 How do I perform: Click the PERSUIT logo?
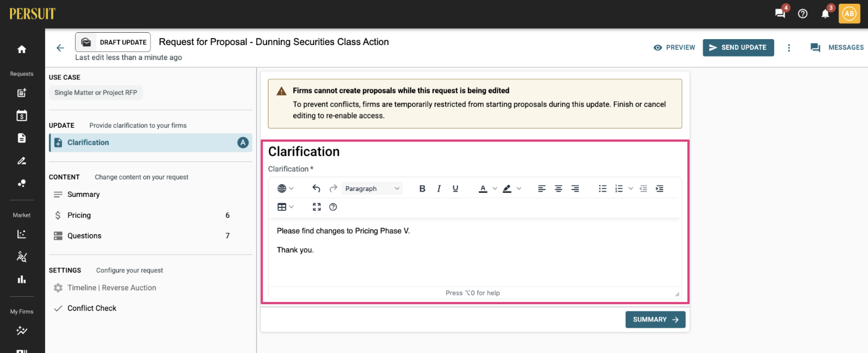tap(32, 14)
